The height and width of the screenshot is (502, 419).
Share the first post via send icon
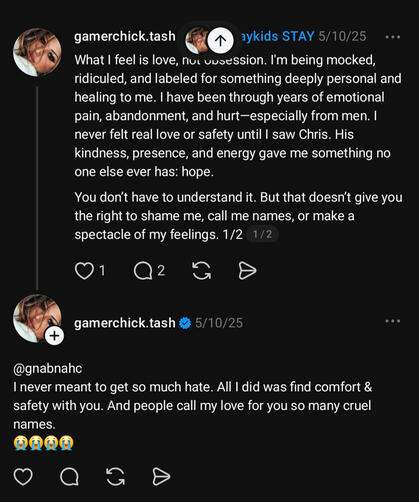pyautogui.click(x=247, y=271)
